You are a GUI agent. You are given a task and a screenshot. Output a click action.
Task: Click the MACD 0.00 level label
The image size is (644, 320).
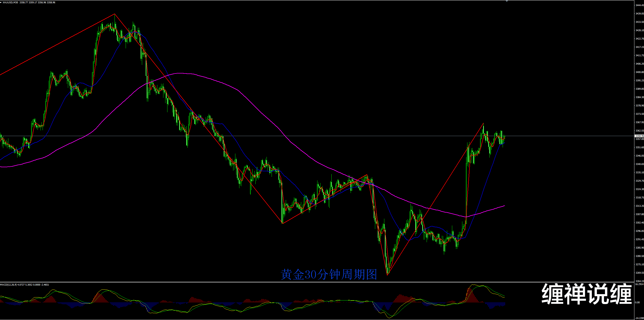click(x=637, y=303)
